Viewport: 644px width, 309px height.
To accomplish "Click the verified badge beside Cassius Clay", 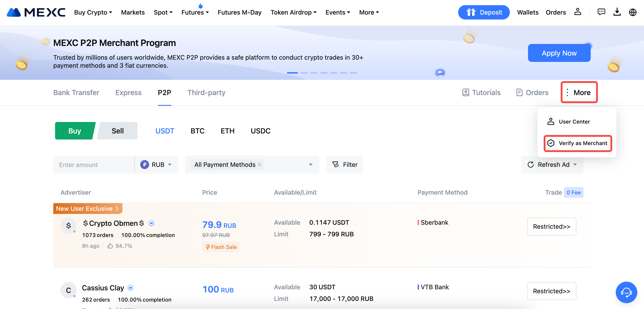I will point(130,287).
